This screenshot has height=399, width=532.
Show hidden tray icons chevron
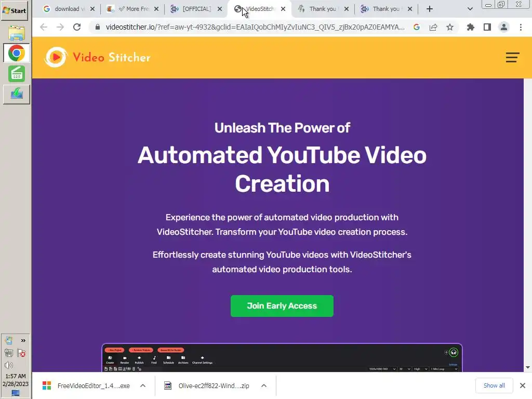[23, 340]
